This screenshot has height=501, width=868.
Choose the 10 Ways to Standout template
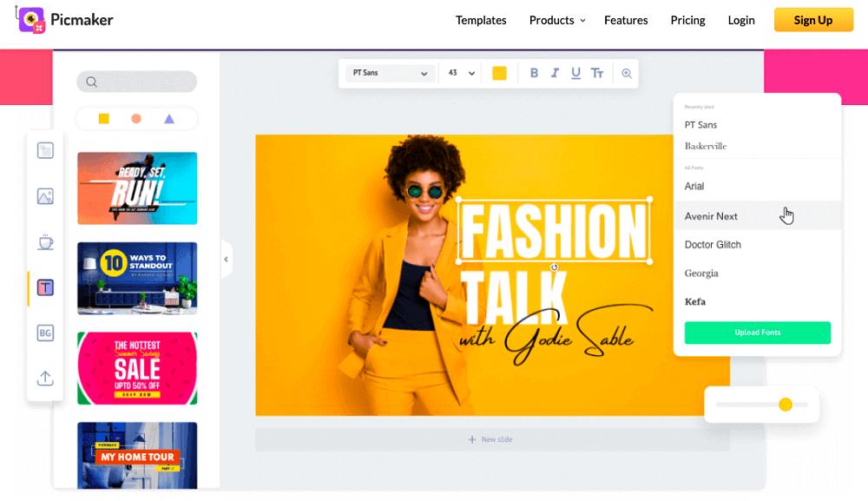point(137,278)
